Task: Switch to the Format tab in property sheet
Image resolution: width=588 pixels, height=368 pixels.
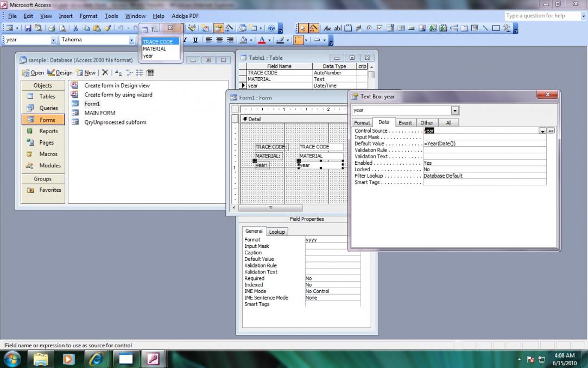Action: tap(362, 123)
